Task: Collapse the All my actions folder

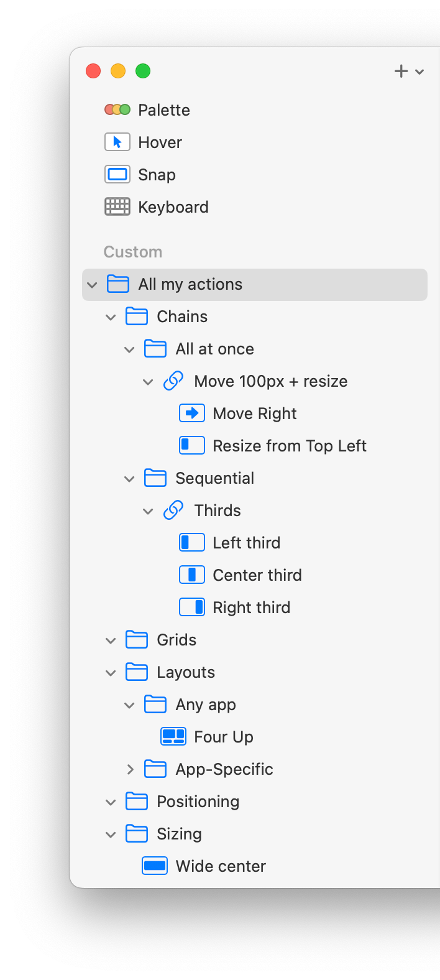Action: (x=93, y=285)
